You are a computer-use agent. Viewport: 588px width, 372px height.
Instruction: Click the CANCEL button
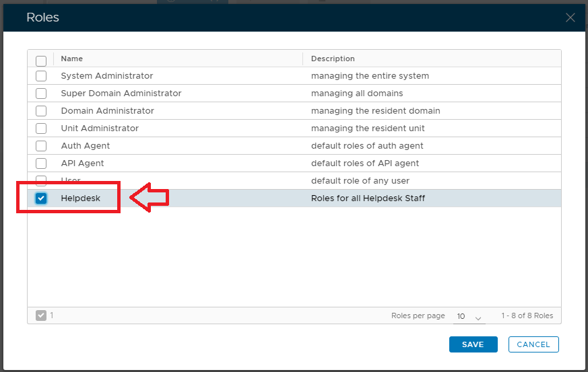point(533,344)
